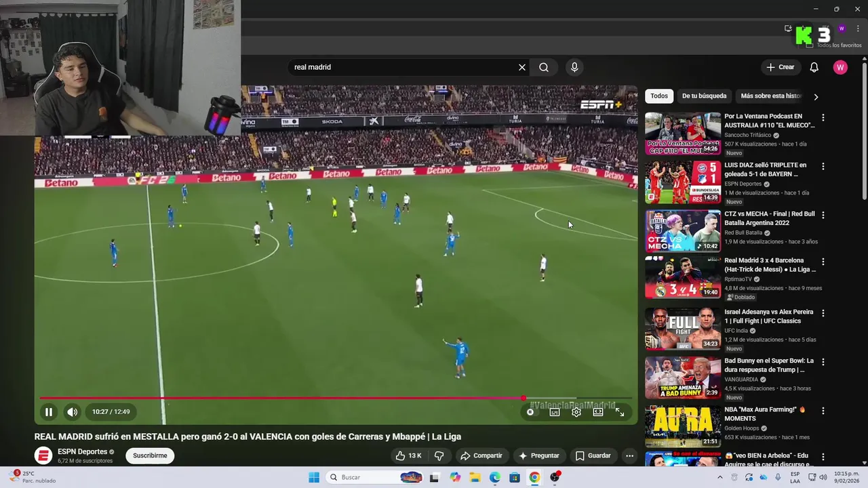
Task: Click the Preguntar button
Action: click(x=539, y=455)
